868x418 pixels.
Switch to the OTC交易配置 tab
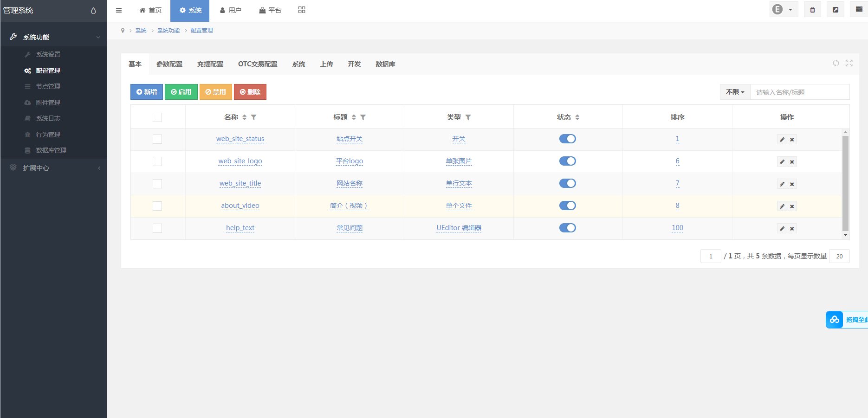(258, 64)
